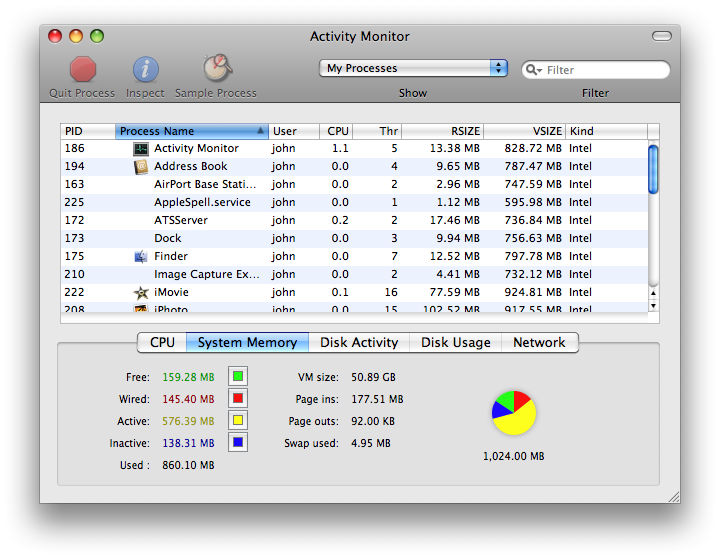The width and height of the screenshot is (720, 558).
Task: Select the Dock process row
Action: point(354,238)
